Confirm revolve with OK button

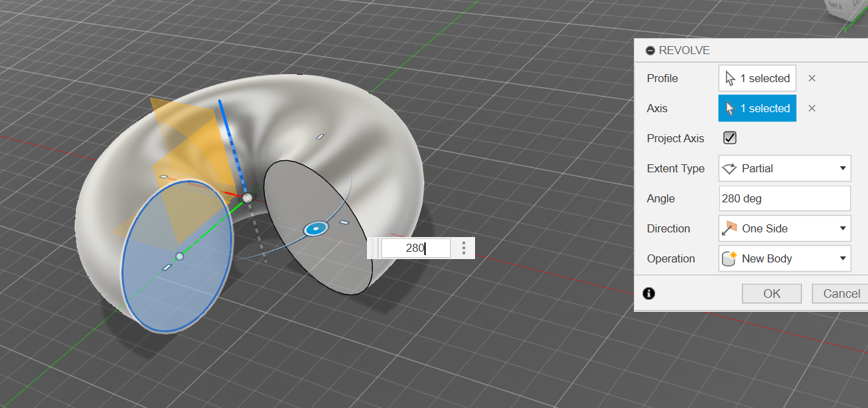[772, 293]
